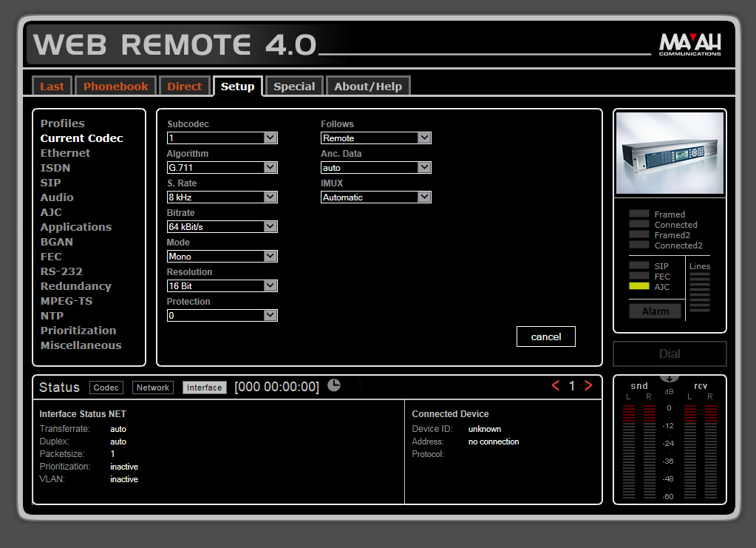Open Applications settings
This screenshot has width=756, height=548.
76,227
